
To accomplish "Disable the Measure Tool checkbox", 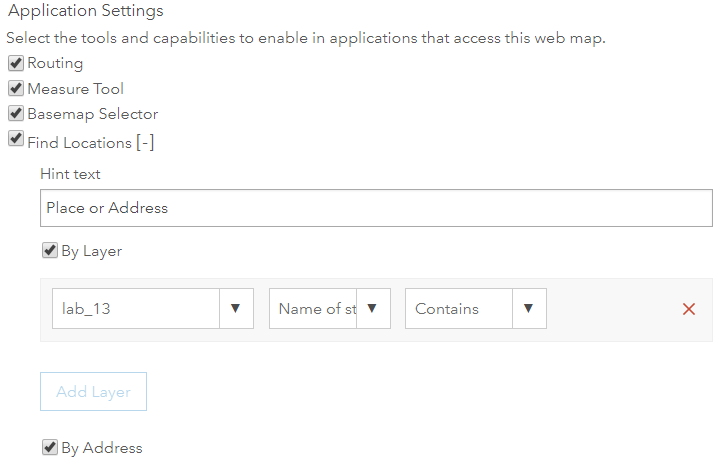I will click(x=16, y=88).
